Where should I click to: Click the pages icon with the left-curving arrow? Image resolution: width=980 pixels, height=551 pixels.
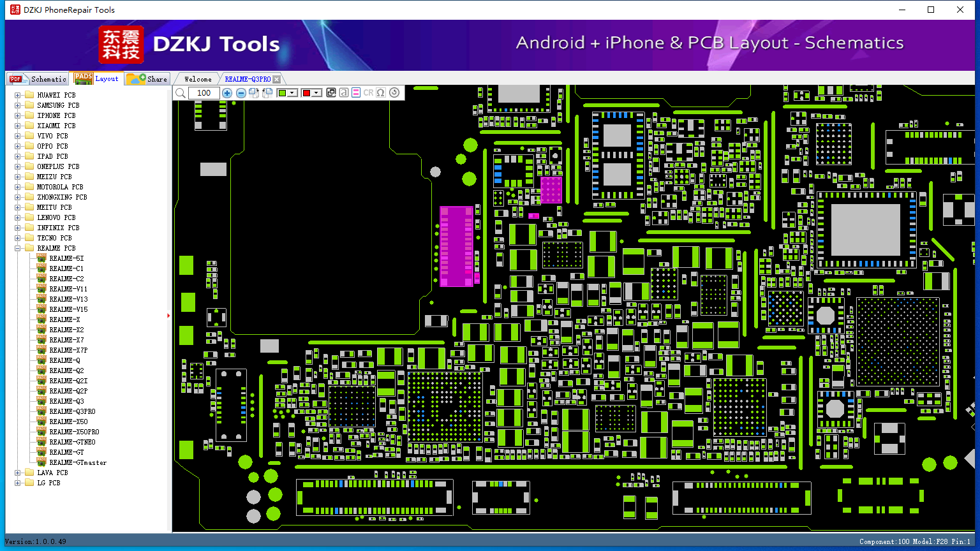(x=267, y=93)
